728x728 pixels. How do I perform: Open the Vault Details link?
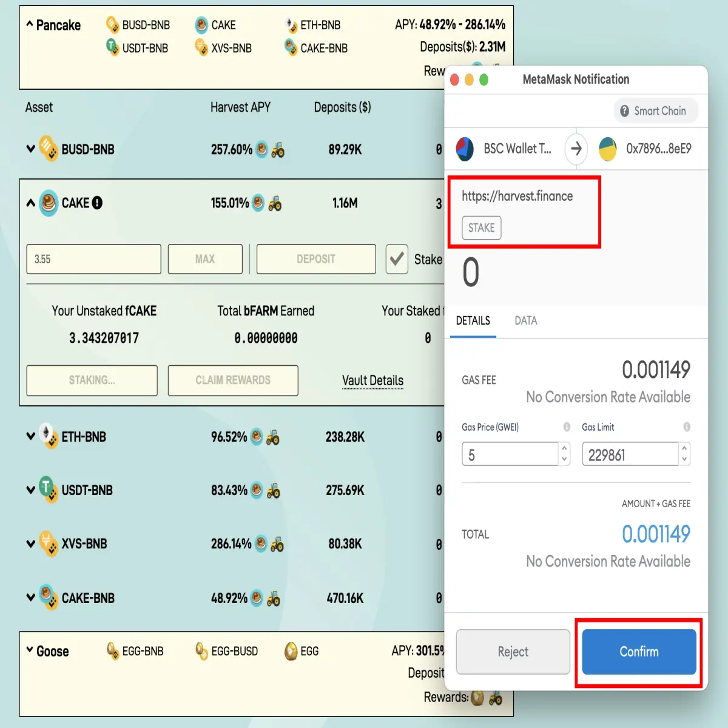[372, 380]
